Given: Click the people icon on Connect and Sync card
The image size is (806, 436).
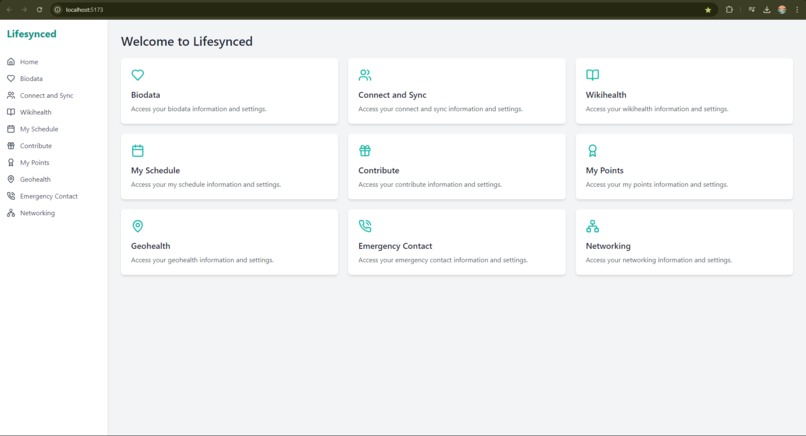Looking at the screenshot, I should point(365,75).
